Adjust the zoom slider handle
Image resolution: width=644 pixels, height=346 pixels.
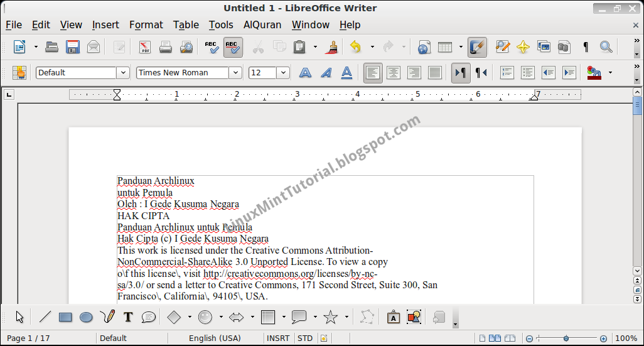[566, 338]
